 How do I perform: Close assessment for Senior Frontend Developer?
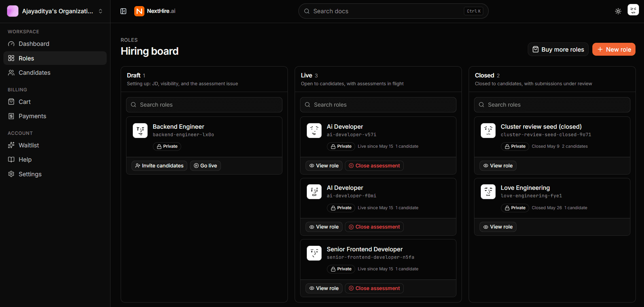[374, 288]
